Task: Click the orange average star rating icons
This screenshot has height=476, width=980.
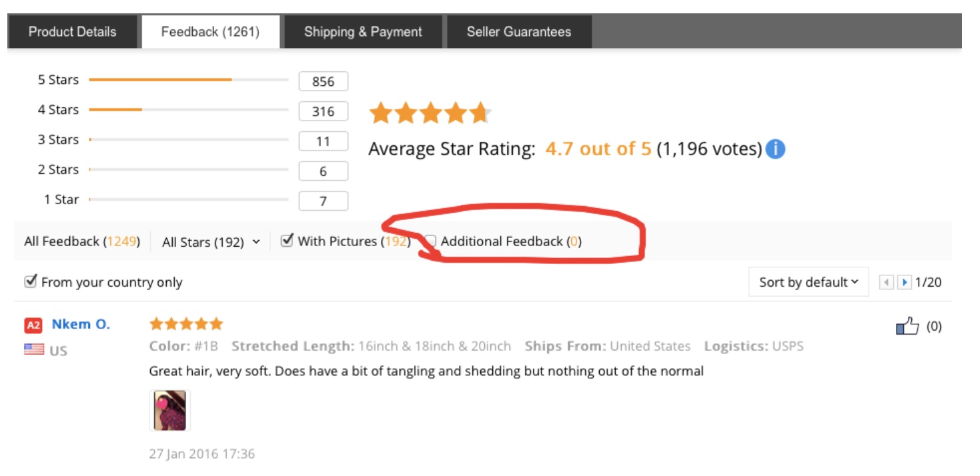Action: [x=430, y=113]
